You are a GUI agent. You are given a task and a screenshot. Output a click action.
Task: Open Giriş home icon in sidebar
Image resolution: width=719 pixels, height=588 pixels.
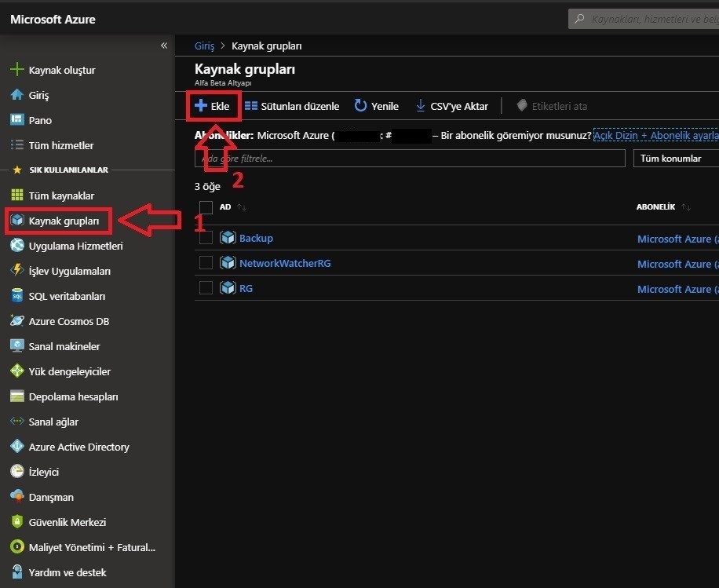coord(17,95)
